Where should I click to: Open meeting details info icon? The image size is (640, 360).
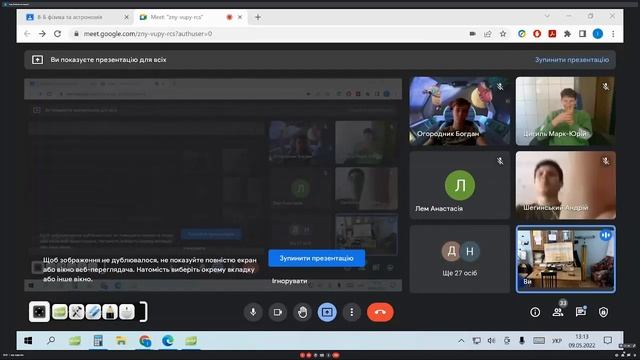(x=535, y=312)
